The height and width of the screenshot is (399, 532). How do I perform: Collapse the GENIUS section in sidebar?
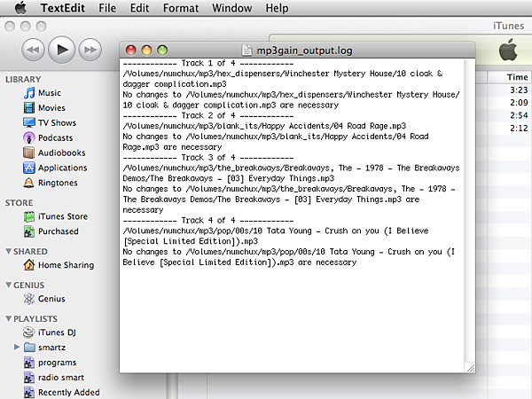[x=9, y=285]
